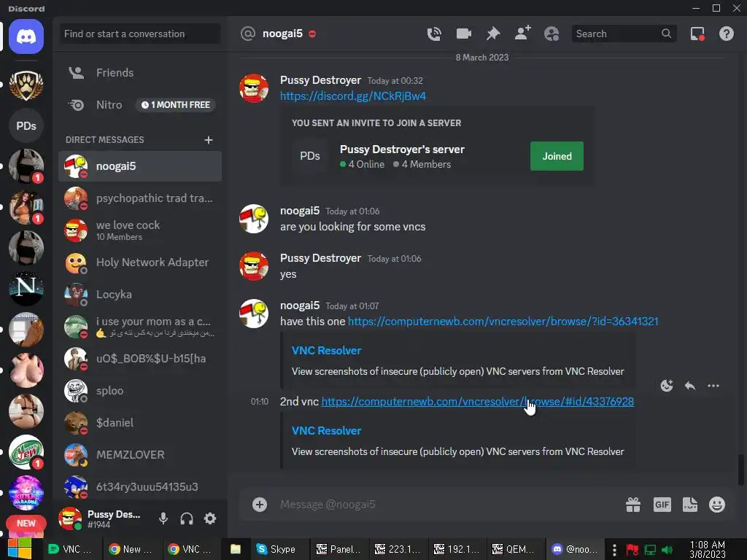Open Discord home direct messages button

coord(26,36)
